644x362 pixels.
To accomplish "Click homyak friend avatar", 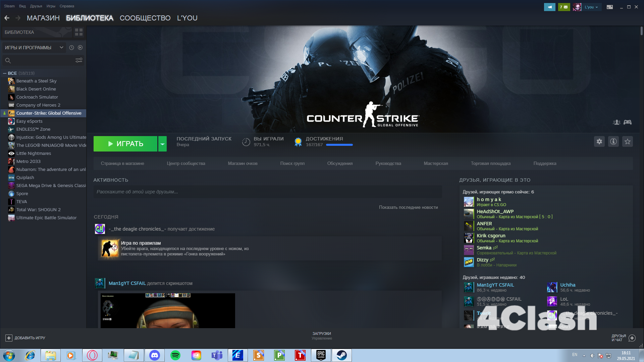I will tap(469, 202).
